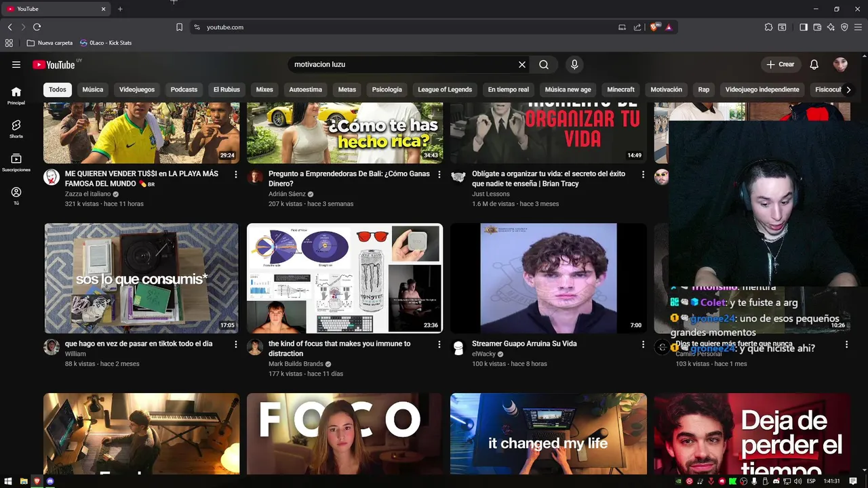Open sos lo que consumis thumbnail

141,278
